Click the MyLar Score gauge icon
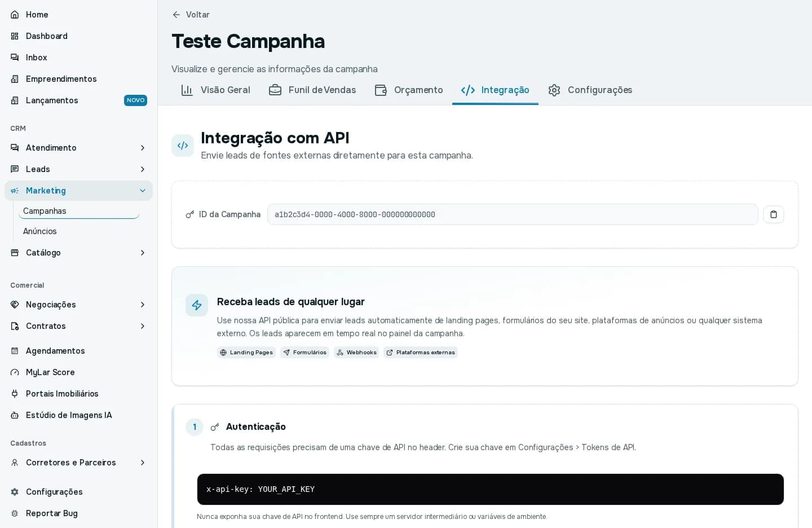This screenshot has height=528, width=812. point(15,372)
